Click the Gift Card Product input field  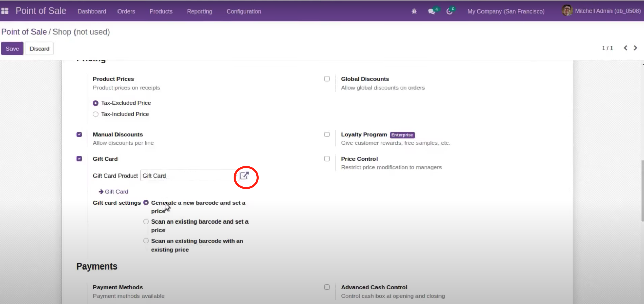coord(187,176)
